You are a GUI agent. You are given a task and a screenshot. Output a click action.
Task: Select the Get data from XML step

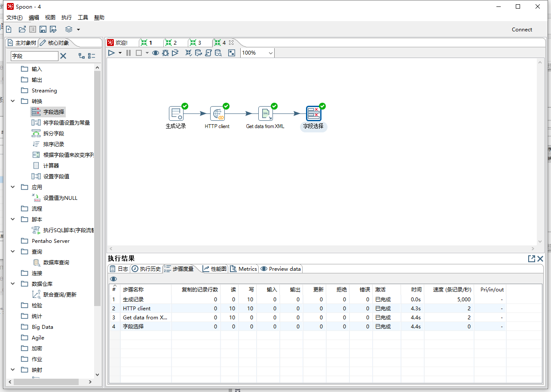266,113
